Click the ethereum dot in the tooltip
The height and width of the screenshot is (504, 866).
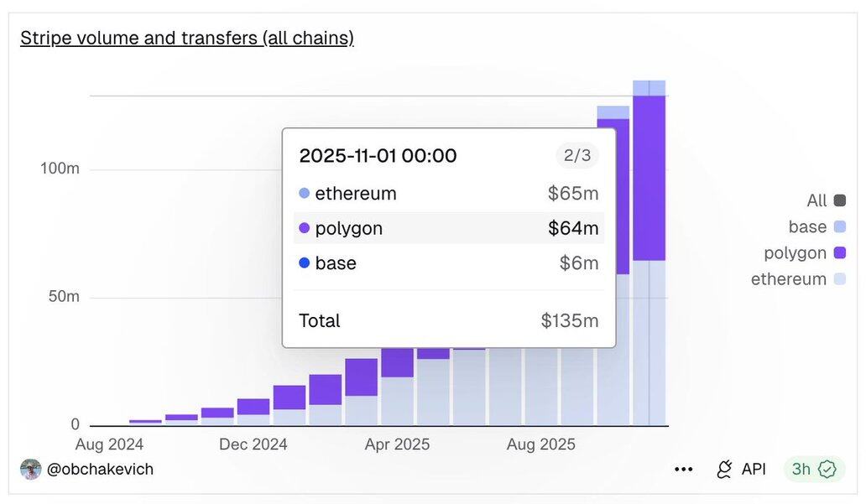[304, 194]
